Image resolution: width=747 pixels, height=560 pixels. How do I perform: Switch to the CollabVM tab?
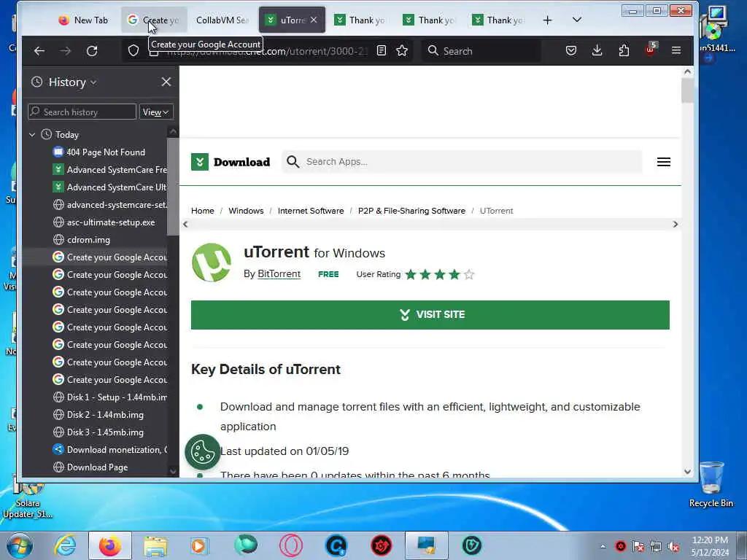pos(222,20)
